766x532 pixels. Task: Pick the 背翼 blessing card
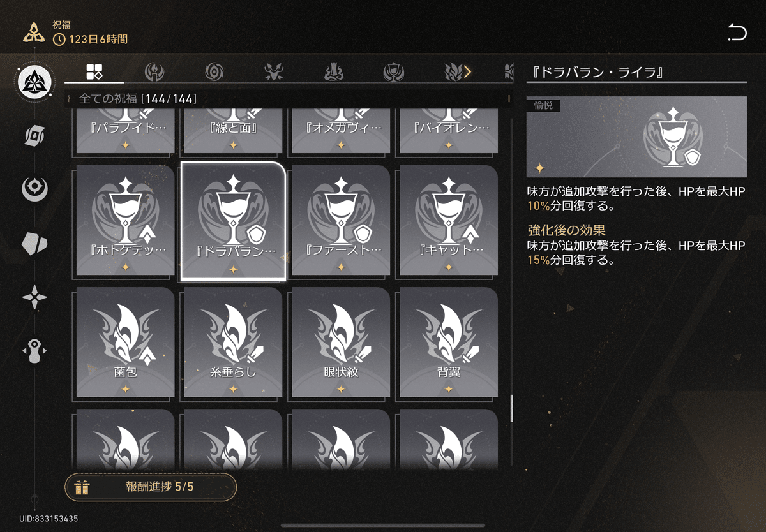point(449,342)
